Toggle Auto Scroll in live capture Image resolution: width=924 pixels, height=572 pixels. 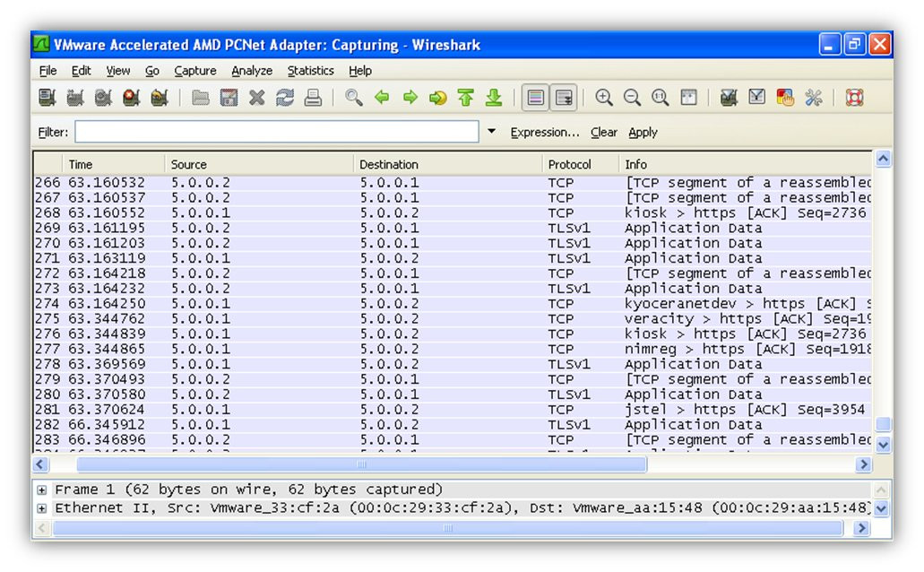[x=564, y=98]
